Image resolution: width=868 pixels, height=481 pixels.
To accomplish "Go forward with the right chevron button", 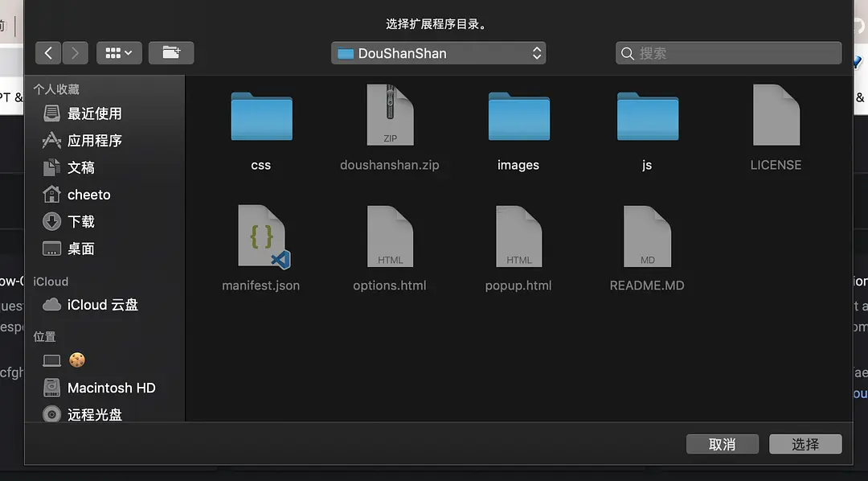I will [x=75, y=53].
